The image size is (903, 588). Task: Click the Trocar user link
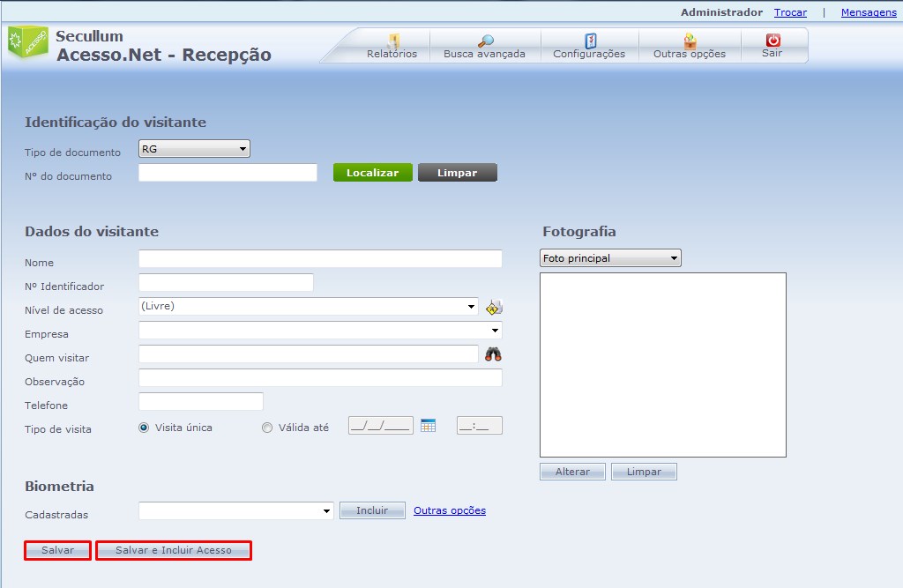(790, 12)
